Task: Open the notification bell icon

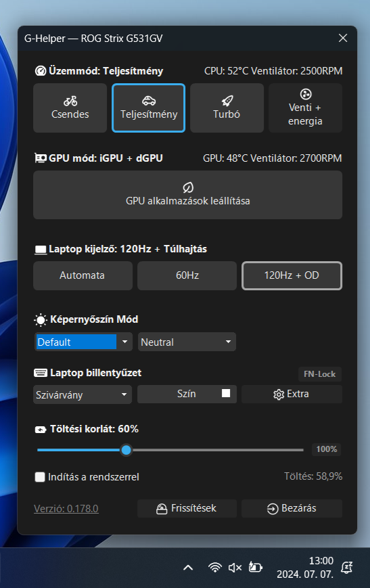Action: coord(347,568)
